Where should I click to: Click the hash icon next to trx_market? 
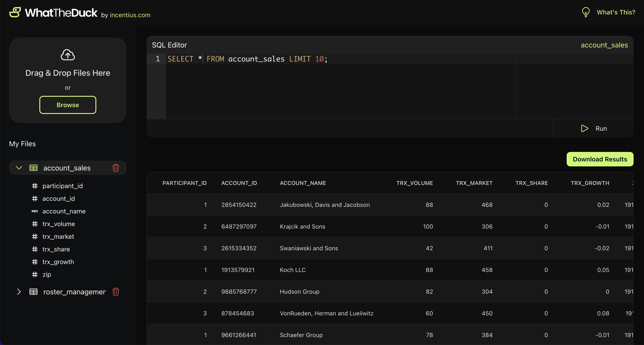pyautogui.click(x=35, y=236)
